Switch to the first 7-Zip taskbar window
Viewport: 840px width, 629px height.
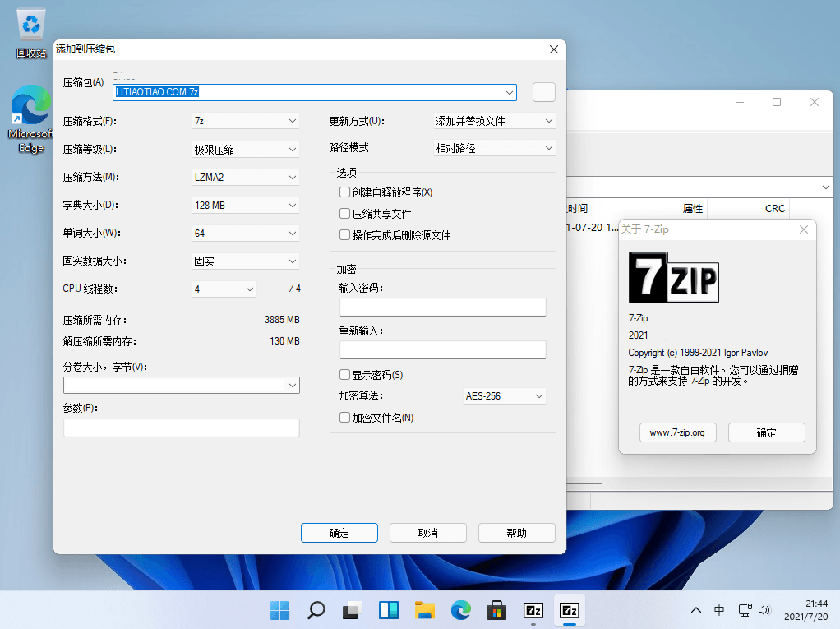[533, 610]
